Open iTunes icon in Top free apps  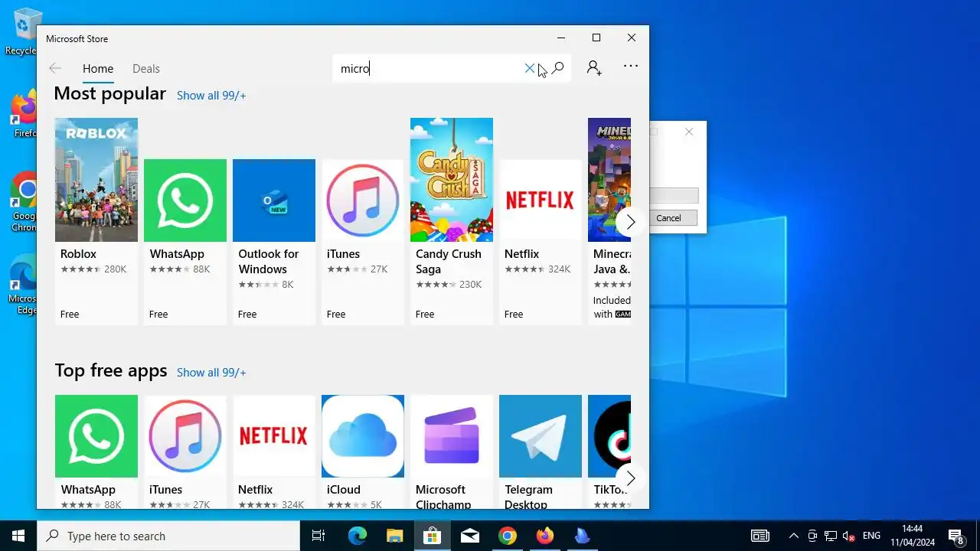(x=185, y=436)
